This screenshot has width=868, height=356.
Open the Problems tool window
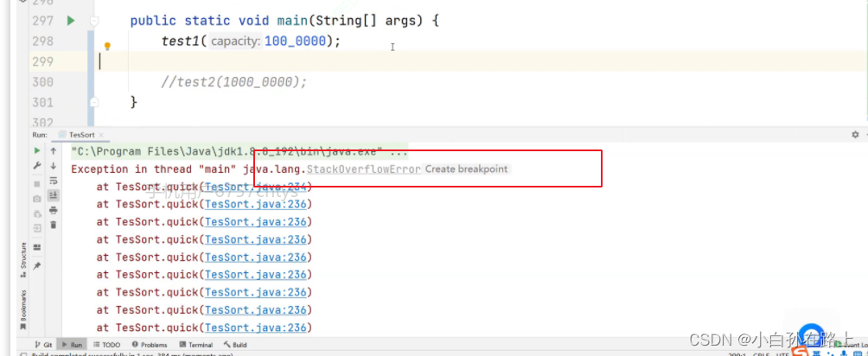(150, 345)
